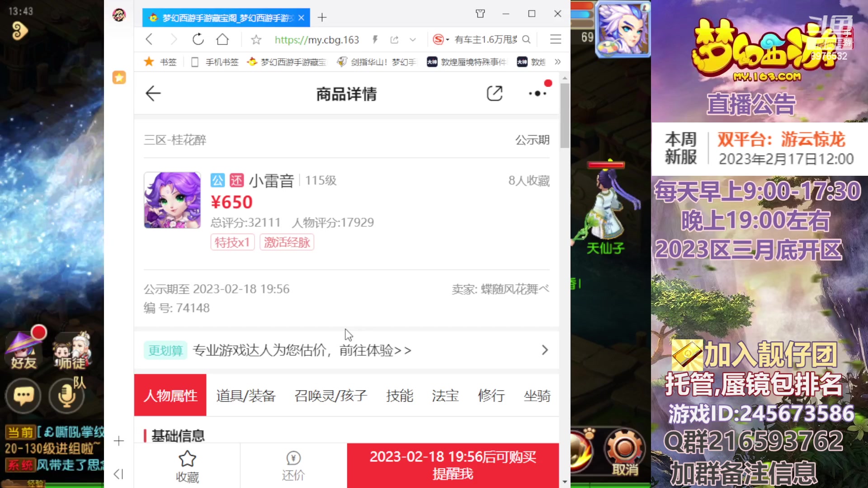The height and width of the screenshot is (488, 868).
Task: Open 手机书签 bookmark folder
Action: click(215, 62)
